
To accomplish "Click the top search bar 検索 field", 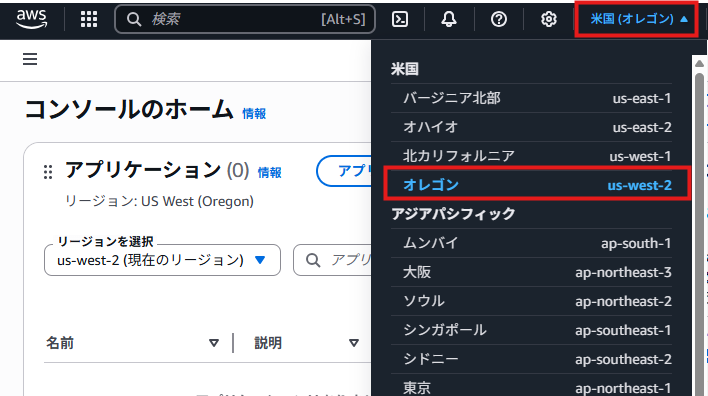I will (245, 19).
